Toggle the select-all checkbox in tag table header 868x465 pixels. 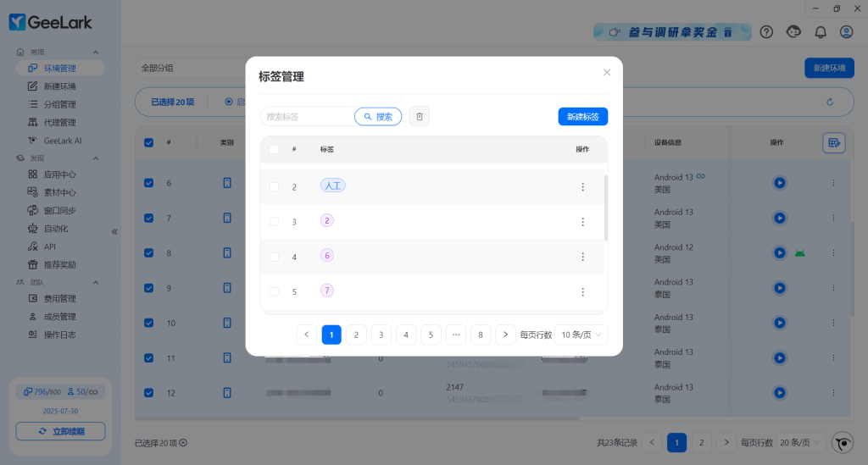[274, 149]
